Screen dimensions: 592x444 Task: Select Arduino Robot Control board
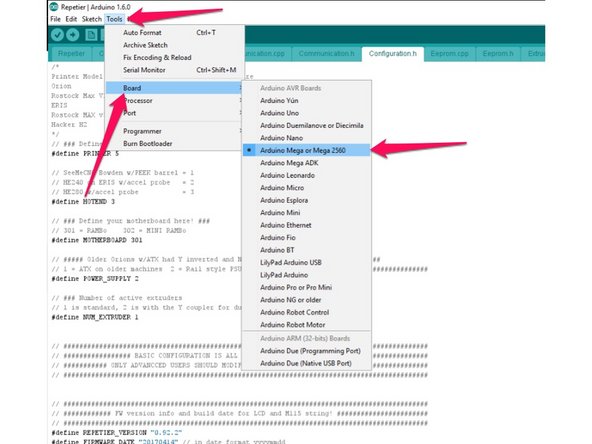tap(306, 312)
